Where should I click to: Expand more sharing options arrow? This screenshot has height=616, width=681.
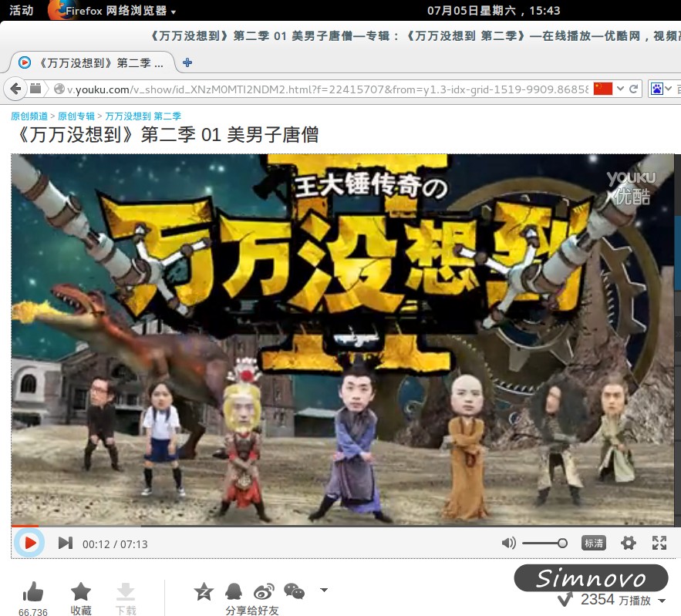pyautogui.click(x=323, y=590)
